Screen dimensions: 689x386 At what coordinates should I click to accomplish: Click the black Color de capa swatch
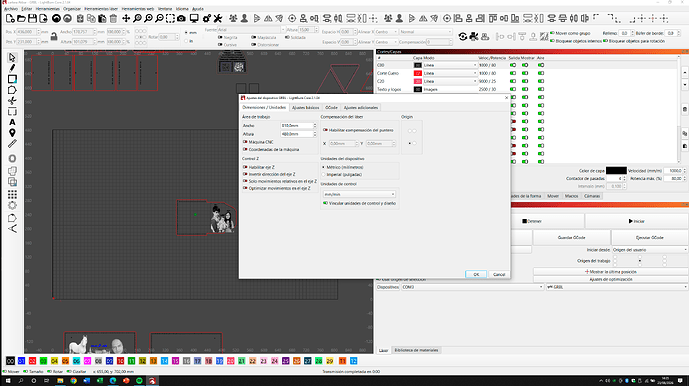coord(616,171)
